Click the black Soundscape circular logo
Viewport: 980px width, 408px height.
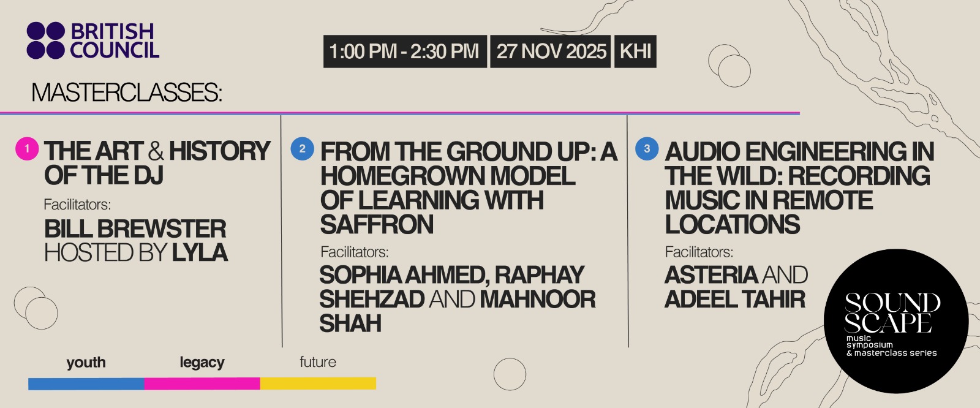[x=895, y=321]
